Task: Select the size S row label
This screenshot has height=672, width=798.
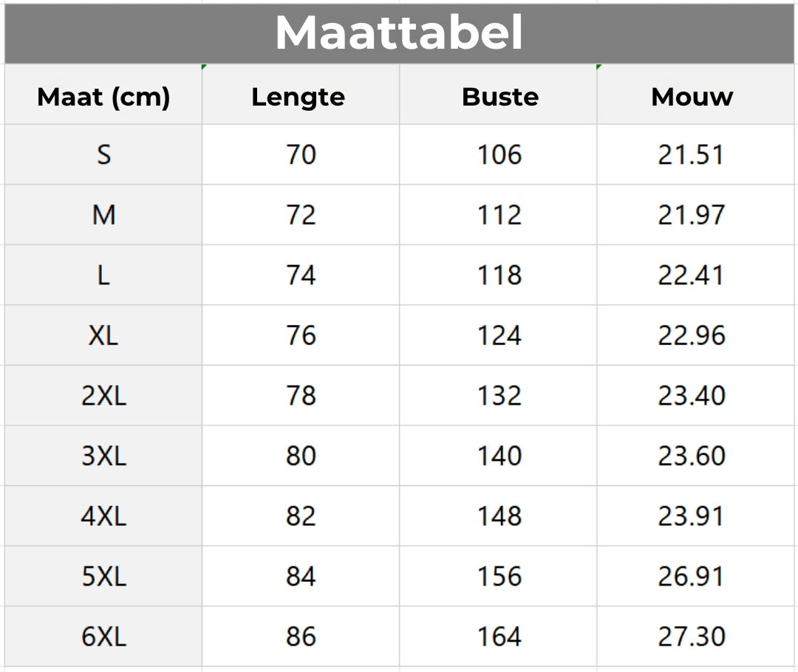Action: [103, 154]
